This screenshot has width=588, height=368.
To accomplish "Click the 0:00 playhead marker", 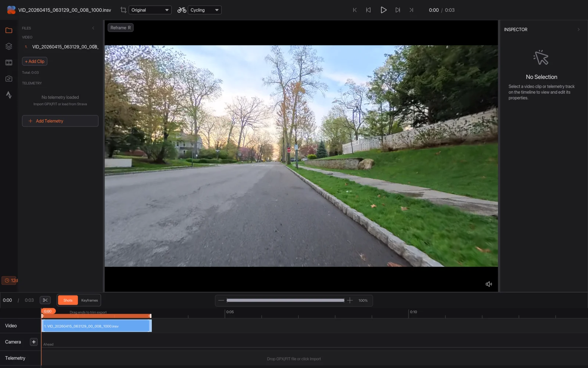I will tap(48, 311).
